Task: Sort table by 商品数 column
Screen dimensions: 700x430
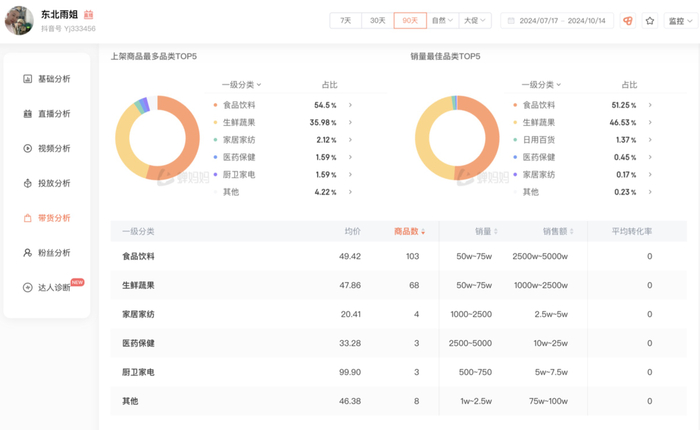Action: click(409, 232)
